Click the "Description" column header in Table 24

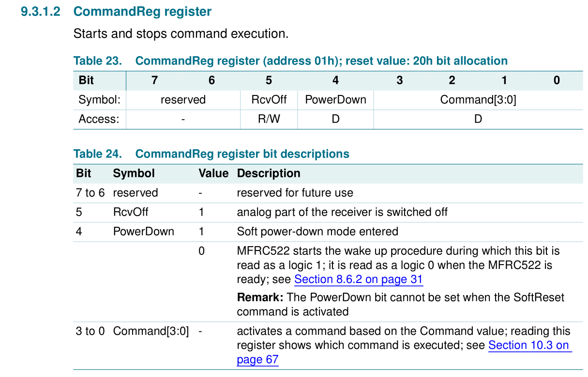269,173
